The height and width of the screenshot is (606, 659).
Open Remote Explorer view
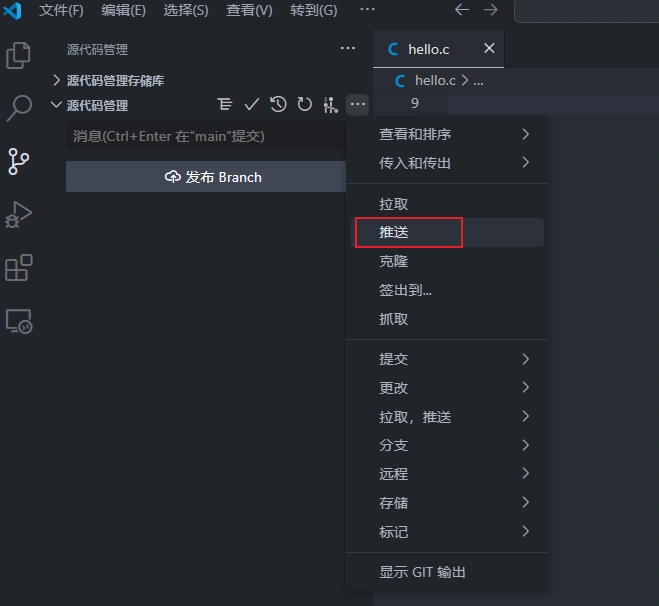point(18,321)
